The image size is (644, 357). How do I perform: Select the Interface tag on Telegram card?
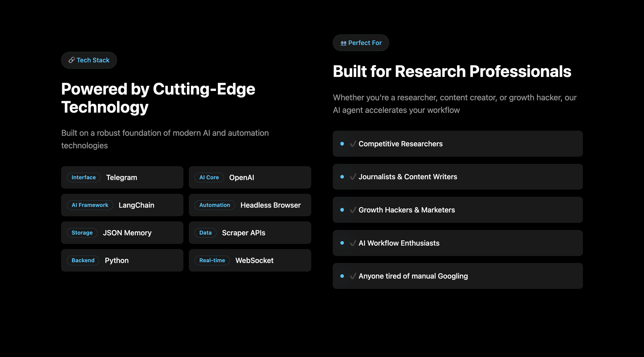pyautogui.click(x=84, y=177)
